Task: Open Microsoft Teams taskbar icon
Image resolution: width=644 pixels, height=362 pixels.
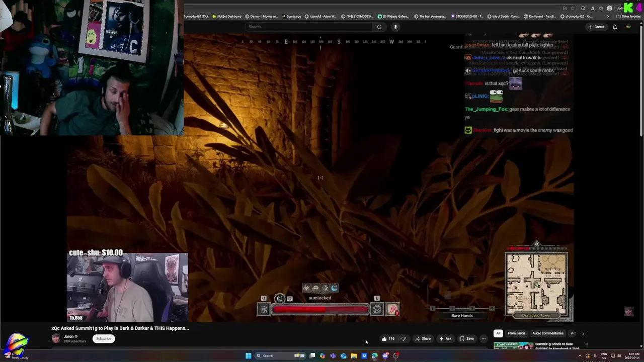Action: [333, 356]
